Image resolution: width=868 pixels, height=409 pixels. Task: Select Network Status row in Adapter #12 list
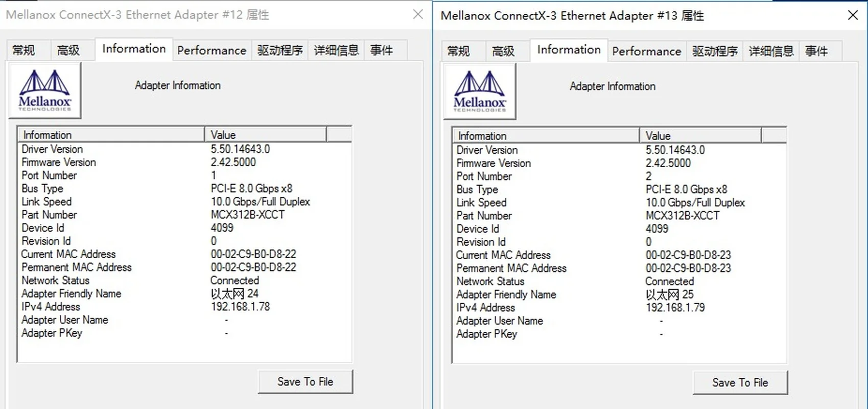[x=184, y=281]
